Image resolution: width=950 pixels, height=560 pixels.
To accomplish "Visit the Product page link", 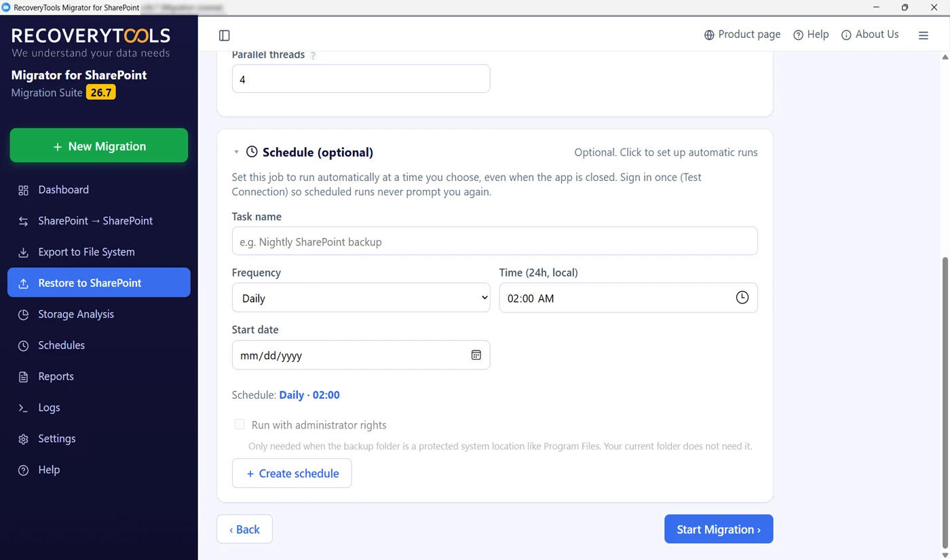I will pyautogui.click(x=742, y=35).
